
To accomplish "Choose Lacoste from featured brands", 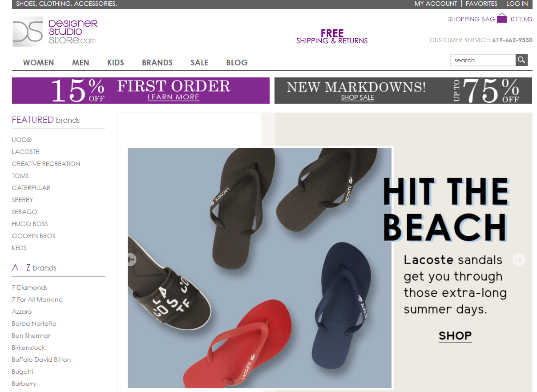I will tap(25, 152).
